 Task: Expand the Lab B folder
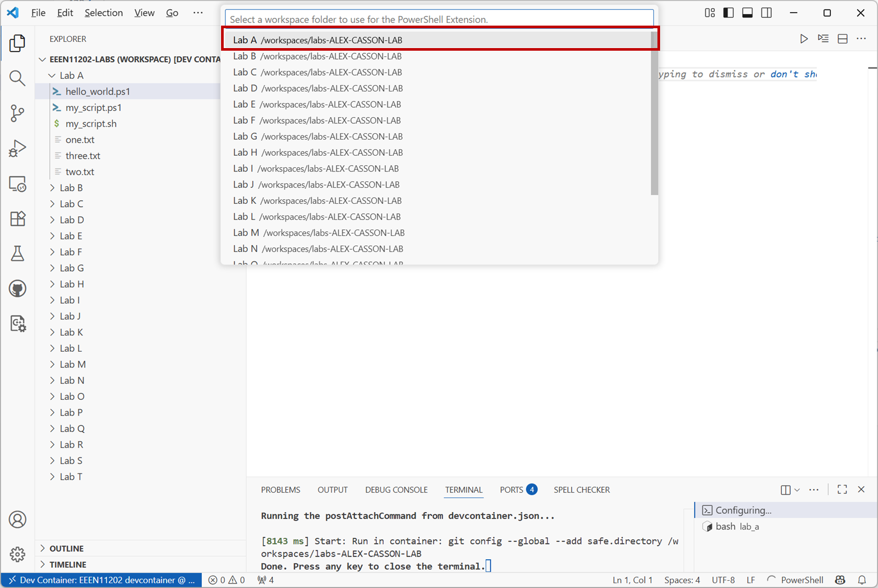71,188
